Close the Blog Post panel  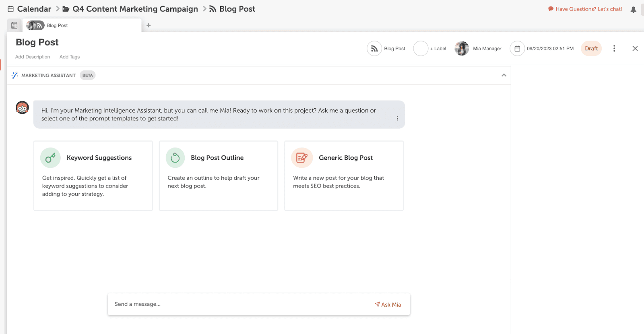[635, 49]
